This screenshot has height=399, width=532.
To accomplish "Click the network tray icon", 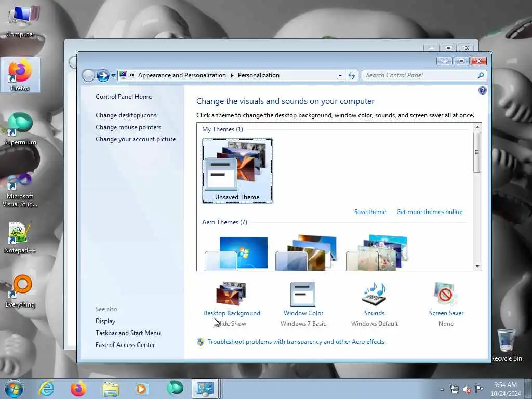I will tap(454, 390).
